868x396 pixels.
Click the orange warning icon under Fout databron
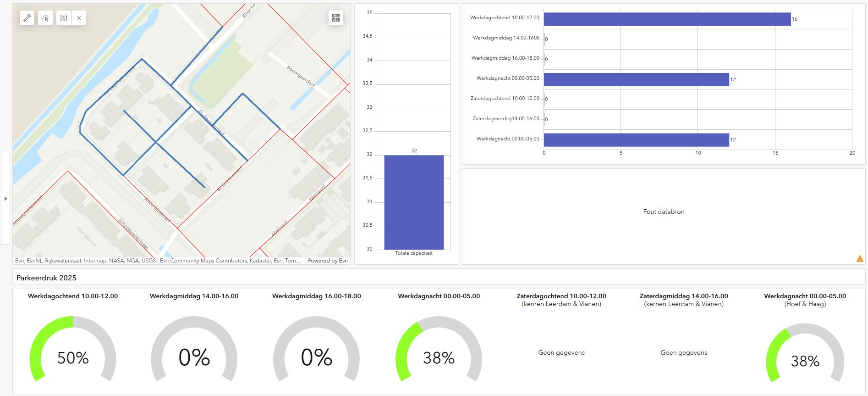coord(860,259)
